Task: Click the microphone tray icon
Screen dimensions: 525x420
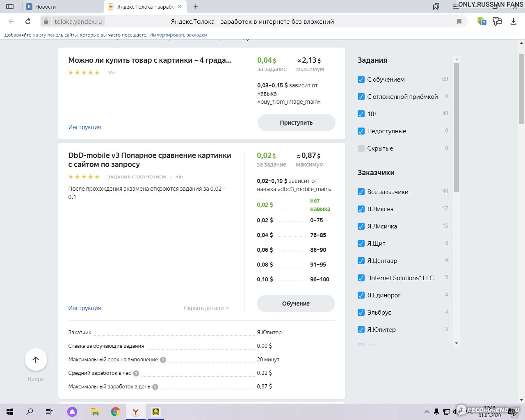Action: coord(437,412)
